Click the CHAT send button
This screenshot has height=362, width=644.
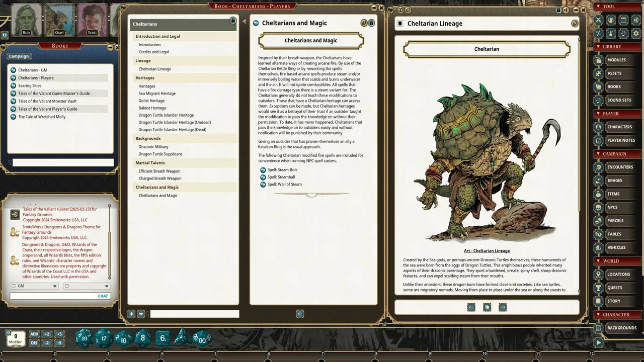click(103, 296)
